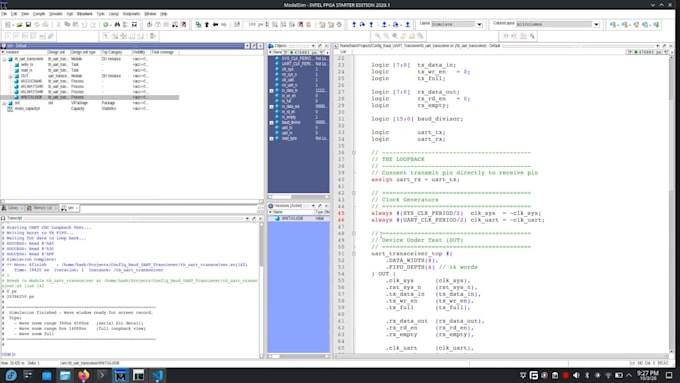Click the Step Over blue arrow icon
Viewport: 680px width, 383px height.
pos(363,25)
